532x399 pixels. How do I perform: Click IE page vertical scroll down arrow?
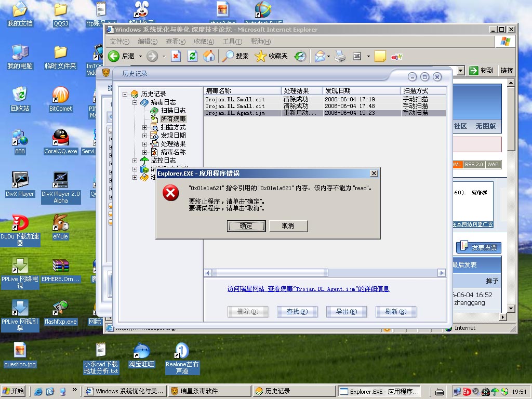tap(511, 309)
